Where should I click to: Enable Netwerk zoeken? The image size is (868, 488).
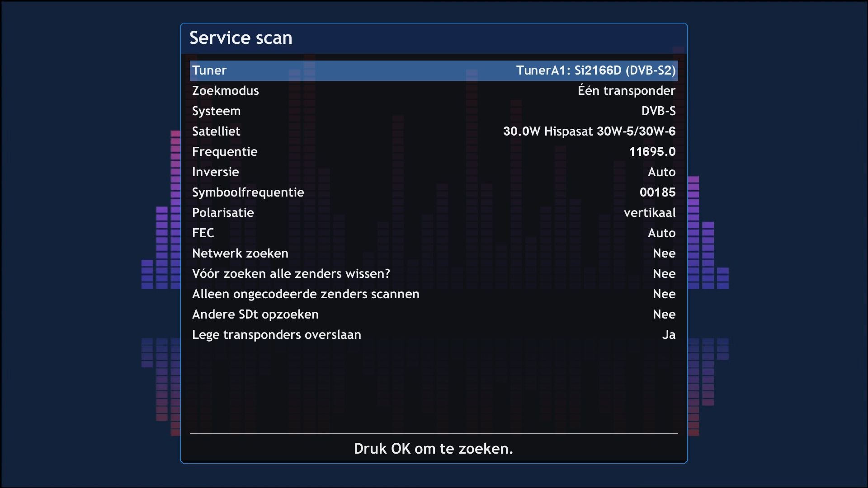coord(433,253)
